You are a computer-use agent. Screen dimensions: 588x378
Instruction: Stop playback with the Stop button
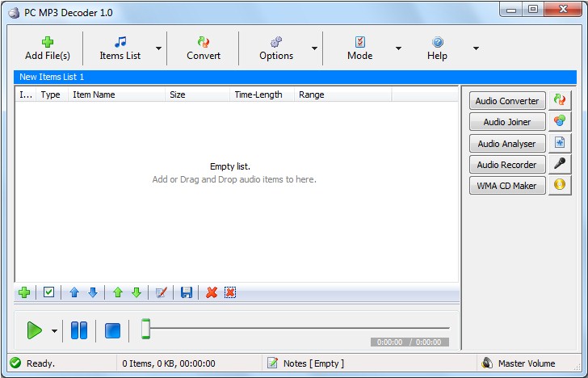point(112,331)
